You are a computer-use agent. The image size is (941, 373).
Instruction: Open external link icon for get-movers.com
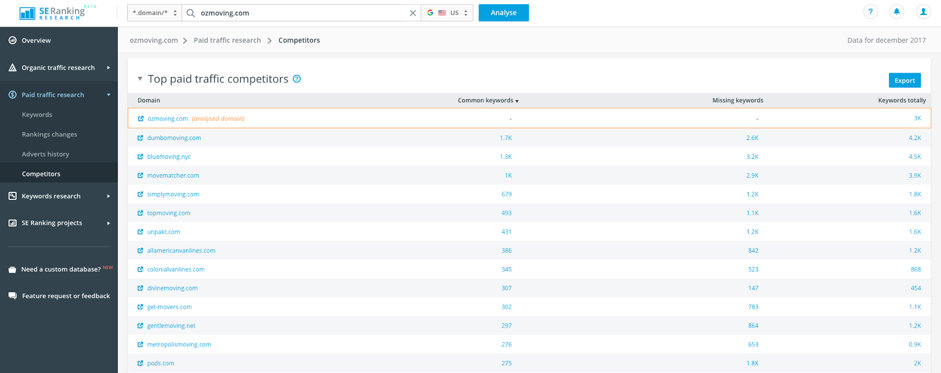[140, 307]
